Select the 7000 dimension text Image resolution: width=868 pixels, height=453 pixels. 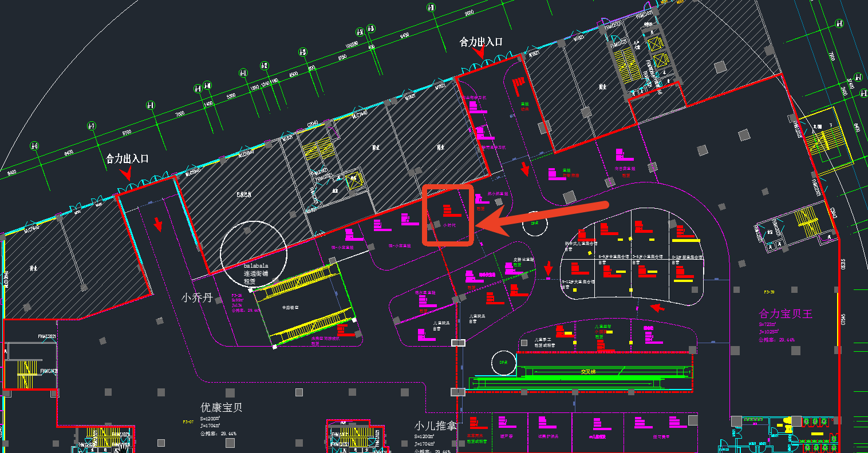[180, 114]
